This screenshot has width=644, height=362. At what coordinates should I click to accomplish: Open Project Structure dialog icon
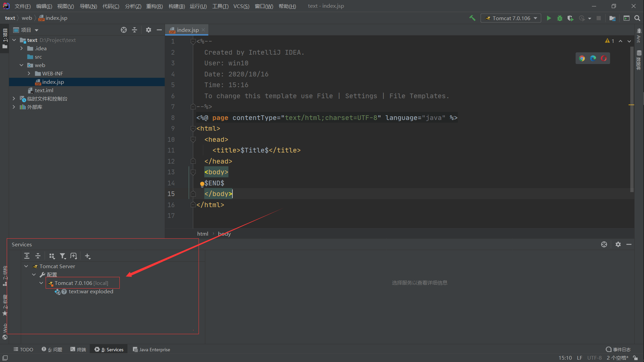click(612, 18)
